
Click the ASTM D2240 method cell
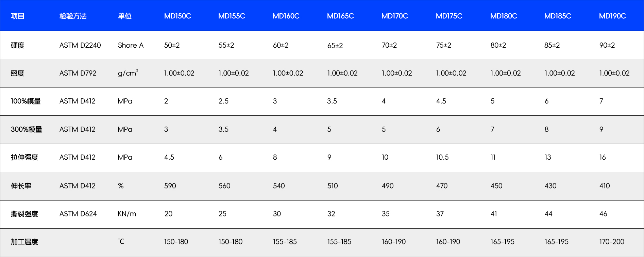pyautogui.click(x=80, y=45)
